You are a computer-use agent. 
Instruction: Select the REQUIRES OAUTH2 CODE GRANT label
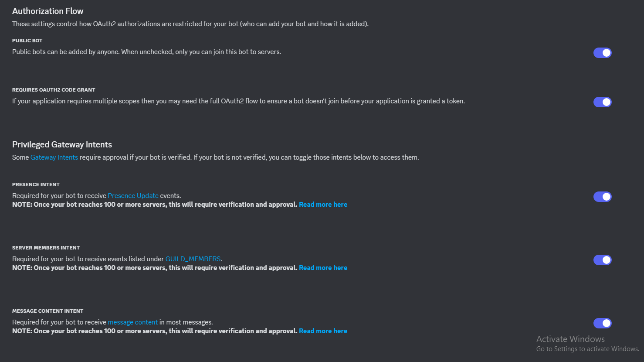54,90
